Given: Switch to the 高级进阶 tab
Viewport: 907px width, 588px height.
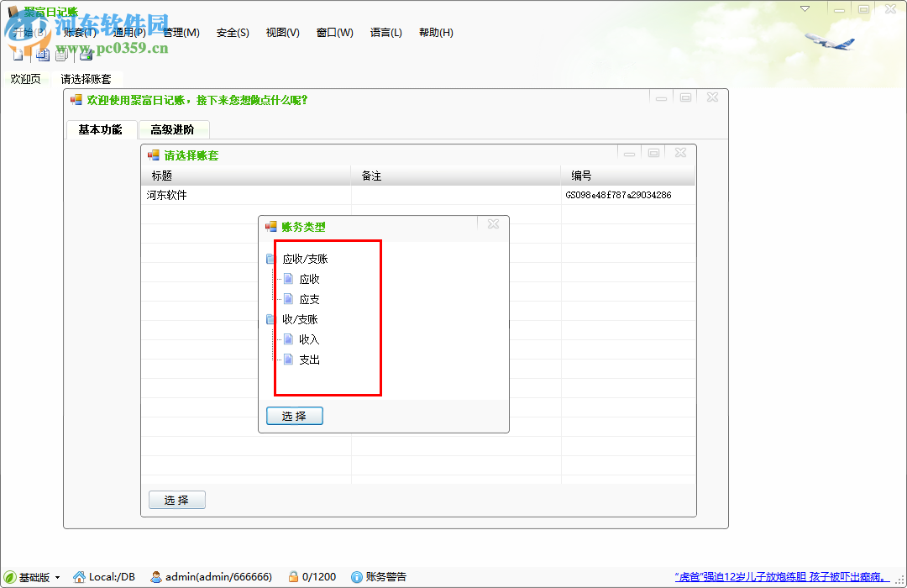Looking at the screenshot, I should point(174,129).
